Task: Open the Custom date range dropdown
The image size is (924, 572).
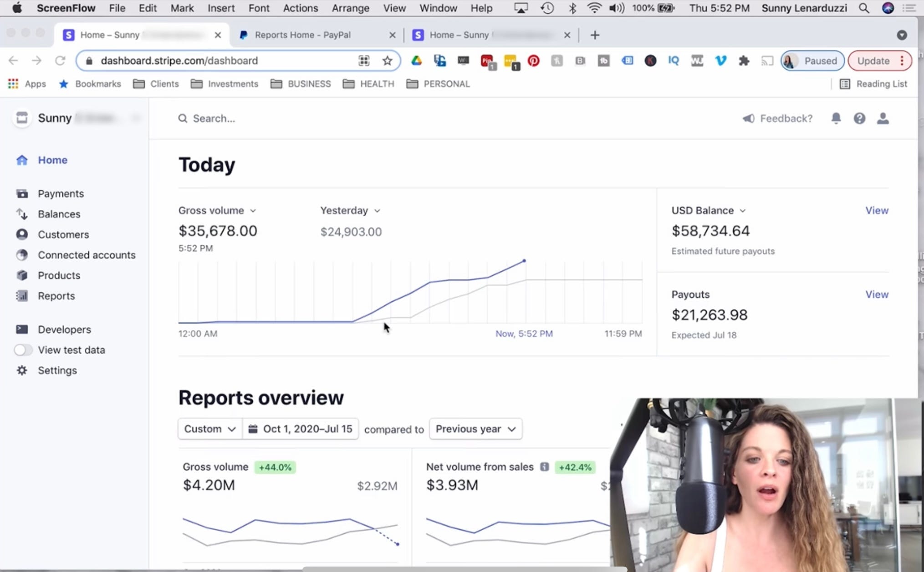Action: coord(209,429)
